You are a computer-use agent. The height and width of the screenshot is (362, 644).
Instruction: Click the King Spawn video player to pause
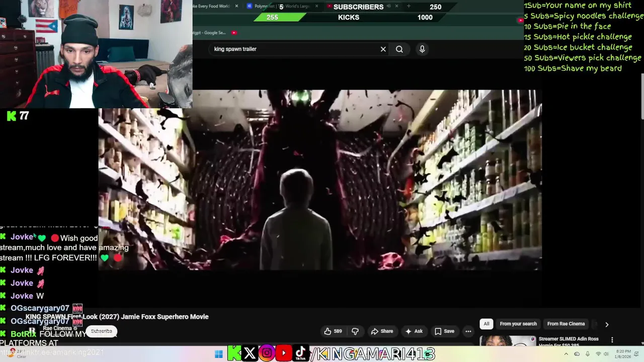(320, 180)
